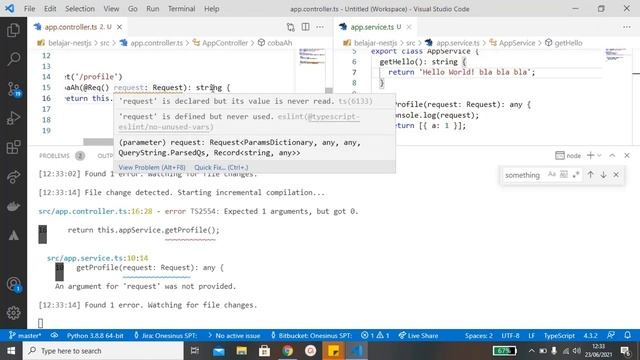The height and width of the screenshot is (360, 640).
Task: Open Source Control view in activity bar
Action: [13, 89]
